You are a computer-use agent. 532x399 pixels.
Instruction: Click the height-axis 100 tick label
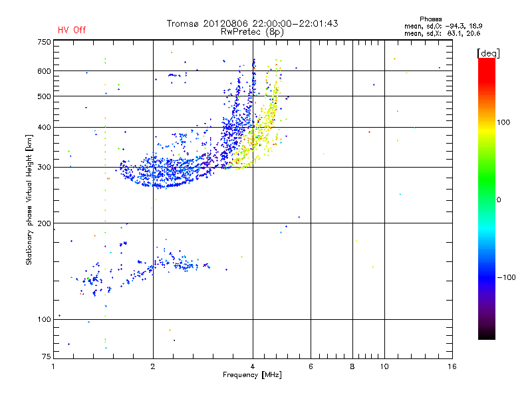(44, 320)
